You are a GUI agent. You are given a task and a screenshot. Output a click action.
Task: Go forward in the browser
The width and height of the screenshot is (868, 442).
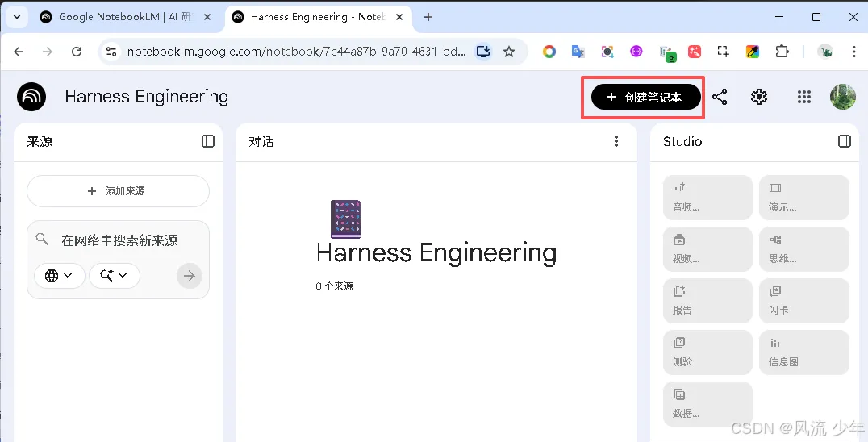tap(48, 52)
